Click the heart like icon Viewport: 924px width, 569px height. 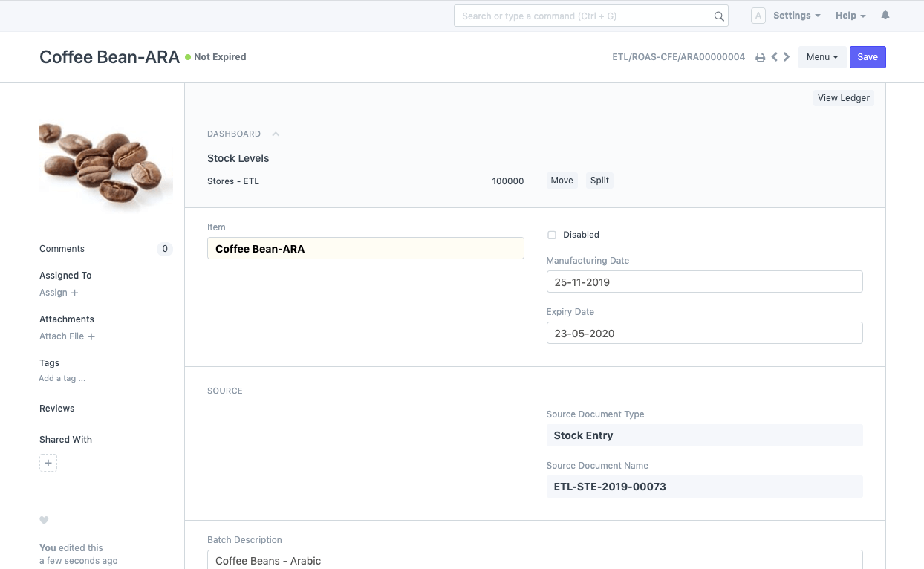(44, 520)
